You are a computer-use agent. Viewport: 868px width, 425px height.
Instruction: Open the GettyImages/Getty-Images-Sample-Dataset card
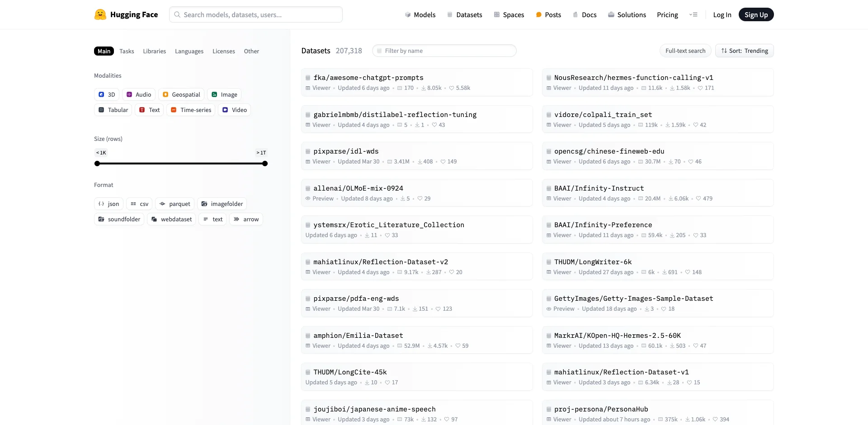point(658,303)
